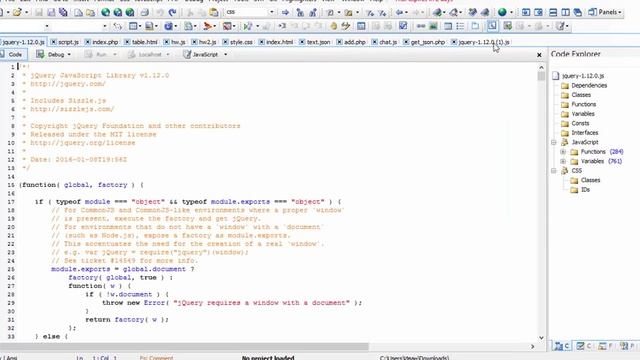Click the Paste clipboard icon

point(213,12)
